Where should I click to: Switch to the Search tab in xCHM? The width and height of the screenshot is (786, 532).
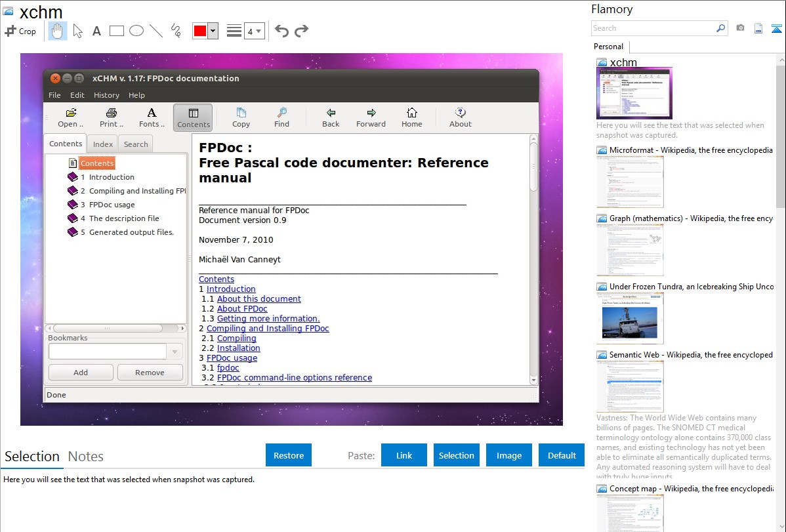(136, 144)
